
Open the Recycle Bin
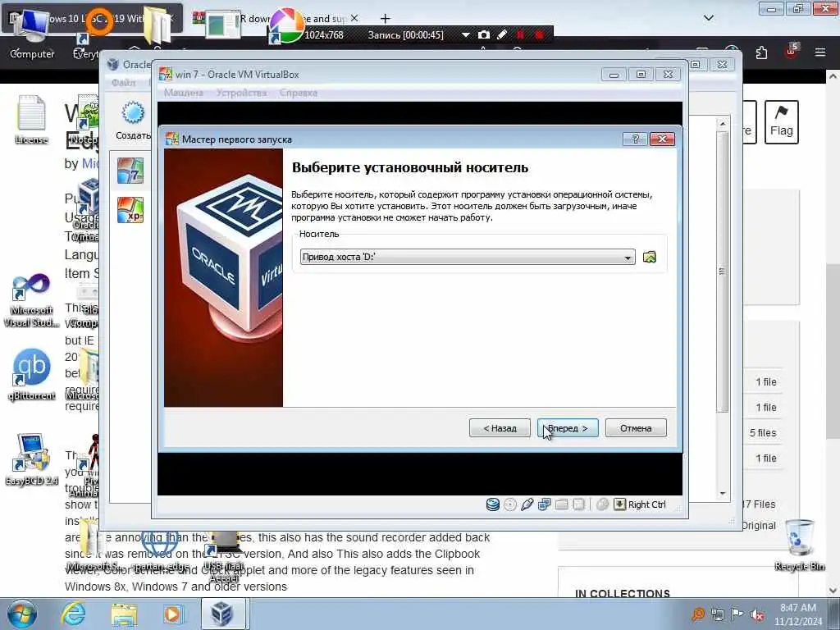pyautogui.click(x=799, y=546)
